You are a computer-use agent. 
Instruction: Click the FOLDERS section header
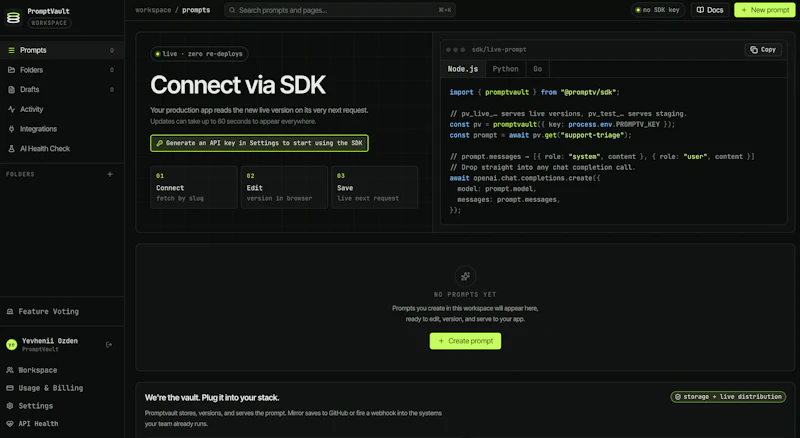20,174
